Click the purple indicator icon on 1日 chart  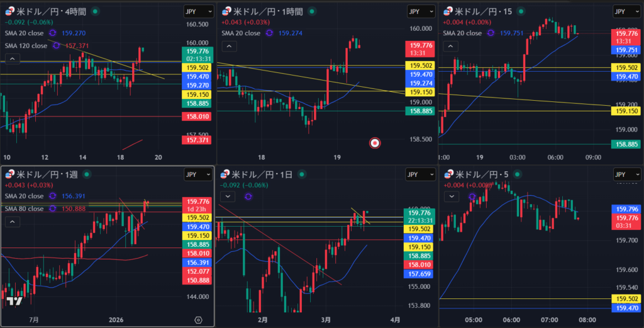click(x=248, y=196)
